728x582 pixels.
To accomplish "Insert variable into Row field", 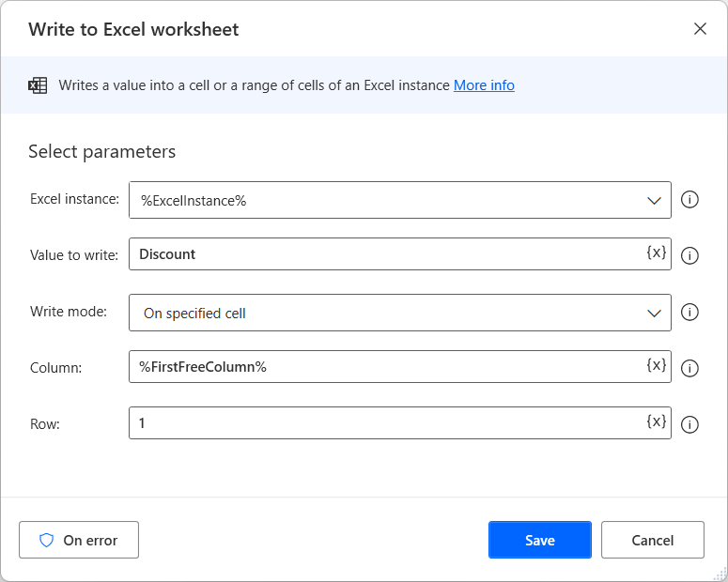I will point(656,421).
